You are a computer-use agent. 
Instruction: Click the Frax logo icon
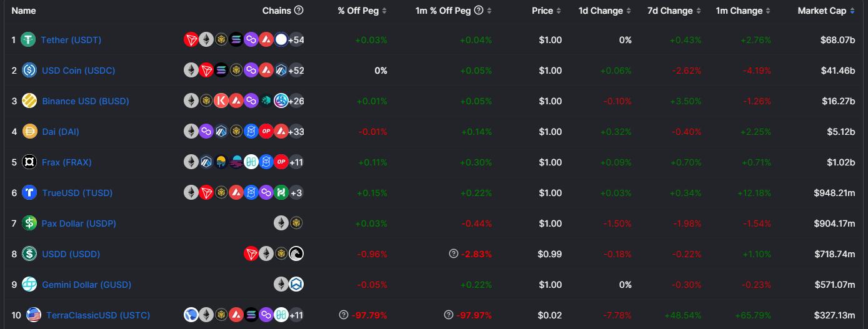click(29, 162)
